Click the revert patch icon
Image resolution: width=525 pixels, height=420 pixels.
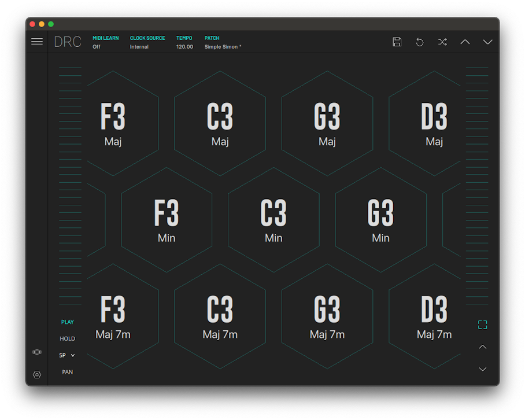tap(420, 42)
